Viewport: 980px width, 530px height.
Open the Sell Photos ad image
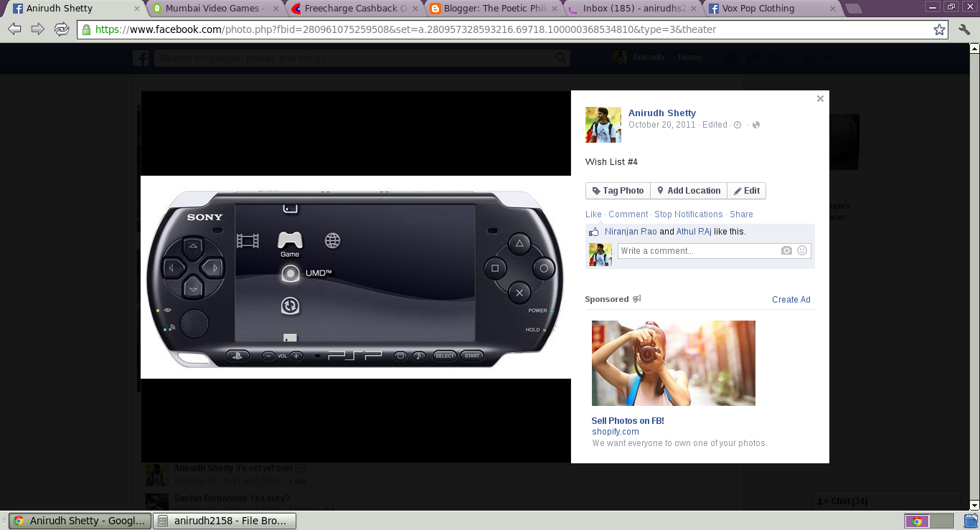point(674,363)
